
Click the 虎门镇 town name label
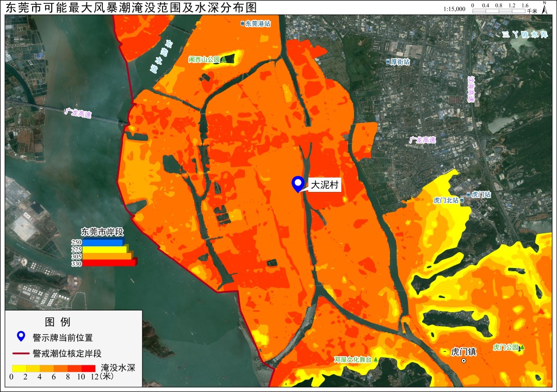point(463,352)
